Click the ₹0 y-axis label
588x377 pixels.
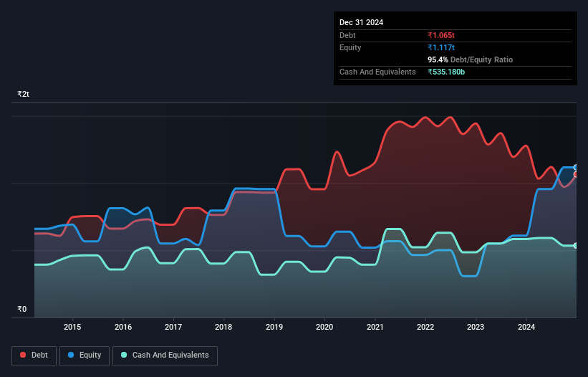(22, 309)
